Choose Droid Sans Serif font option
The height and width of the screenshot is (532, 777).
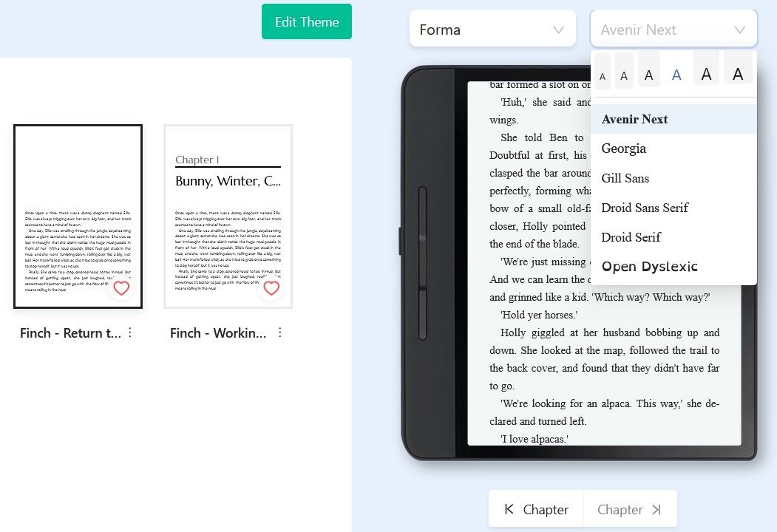(673, 208)
